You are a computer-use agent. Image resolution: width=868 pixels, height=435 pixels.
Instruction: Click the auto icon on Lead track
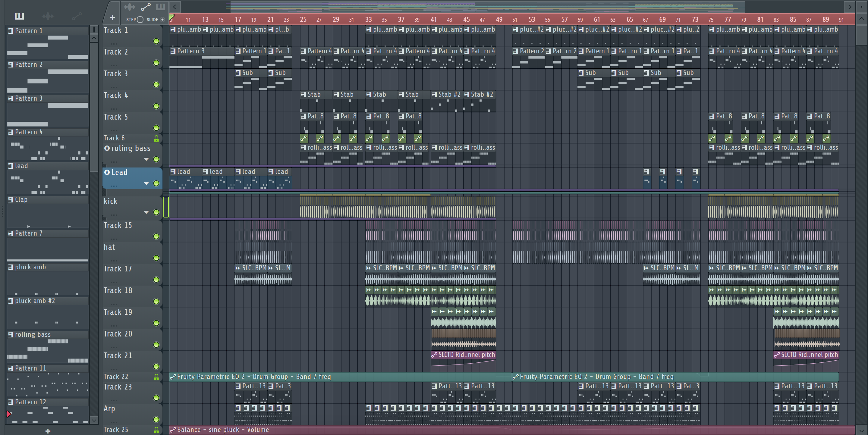[107, 172]
